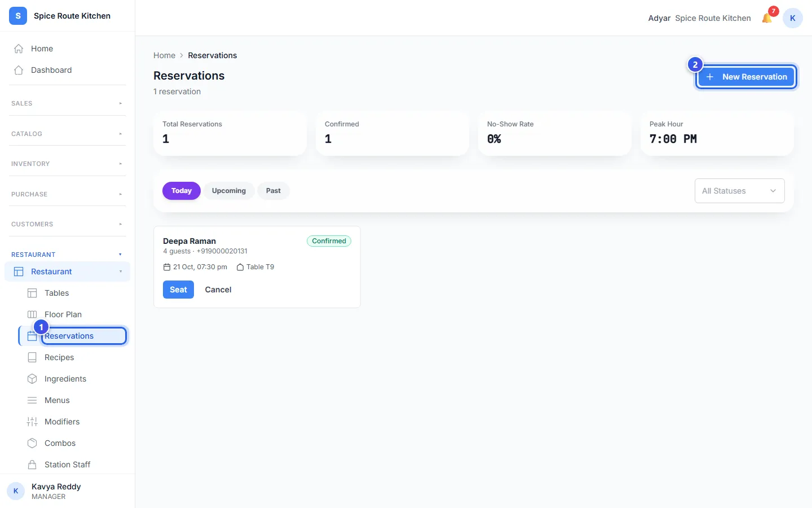This screenshot has height=508, width=812.
Task: Expand the Inventory section
Action: [x=68, y=164]
